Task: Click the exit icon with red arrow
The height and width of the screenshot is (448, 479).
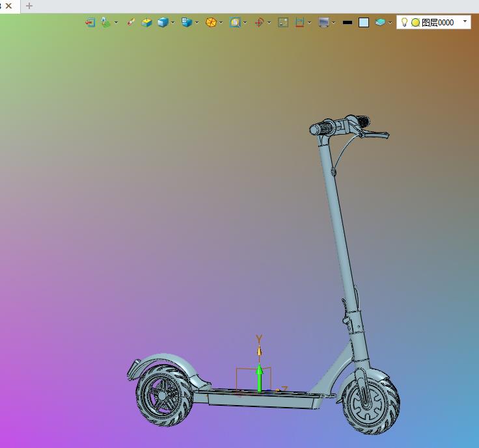Action: tap(90, 23)
